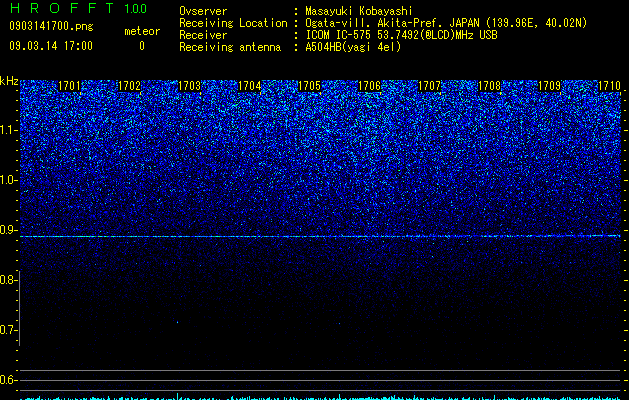Click the 1706 time marker
Screen dimensions: 629x400
click(x=369, y=86)
